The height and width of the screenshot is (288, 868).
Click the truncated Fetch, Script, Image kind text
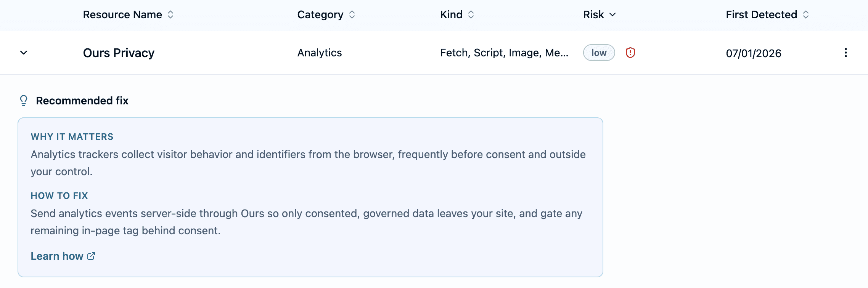(504, 53)
